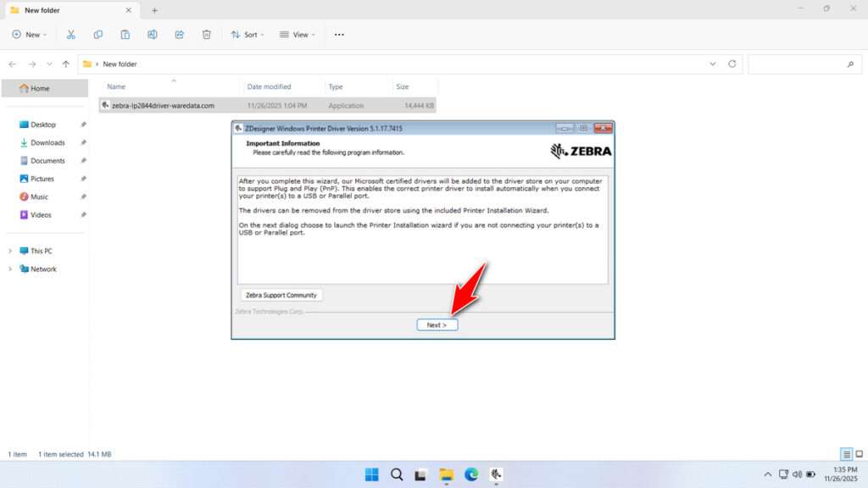Click the Paste icon in the toolbar

coord(125,34)
